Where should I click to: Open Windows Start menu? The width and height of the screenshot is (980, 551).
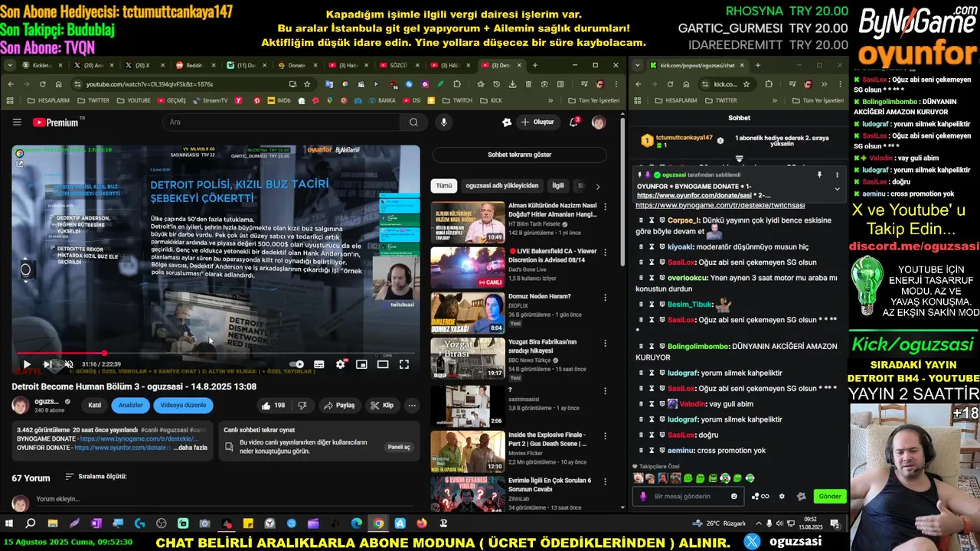pos(9,523)
